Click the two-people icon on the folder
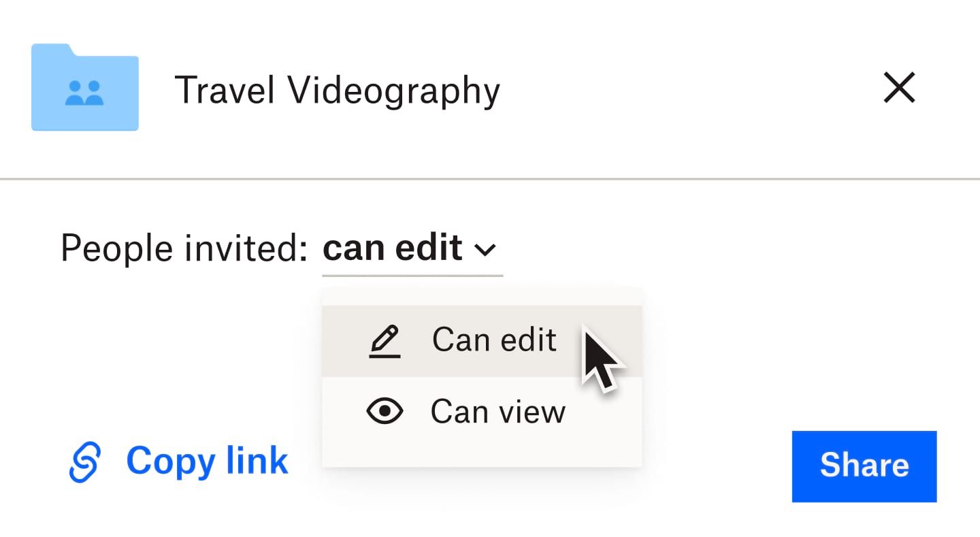This screenshot has height=537, width=980. (x=84, y=92)
